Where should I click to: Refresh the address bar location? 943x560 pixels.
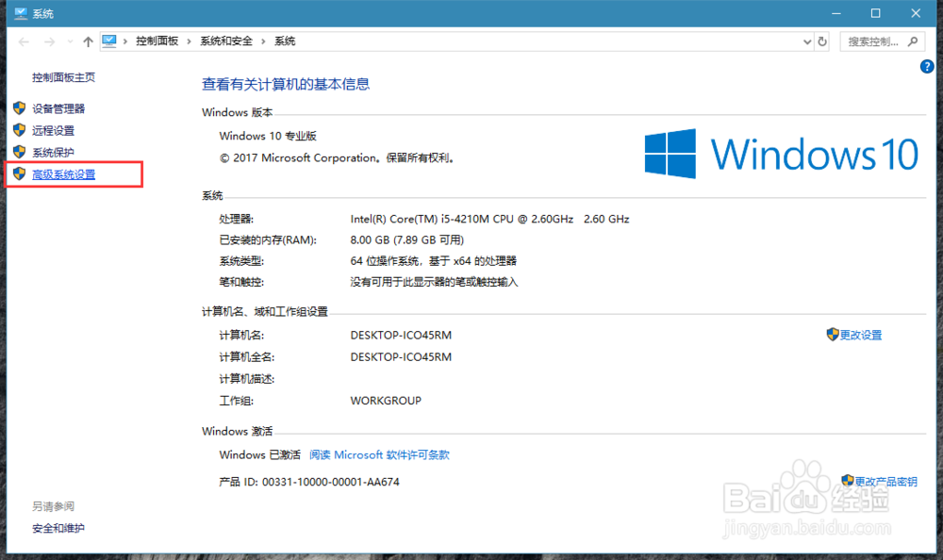822,41
